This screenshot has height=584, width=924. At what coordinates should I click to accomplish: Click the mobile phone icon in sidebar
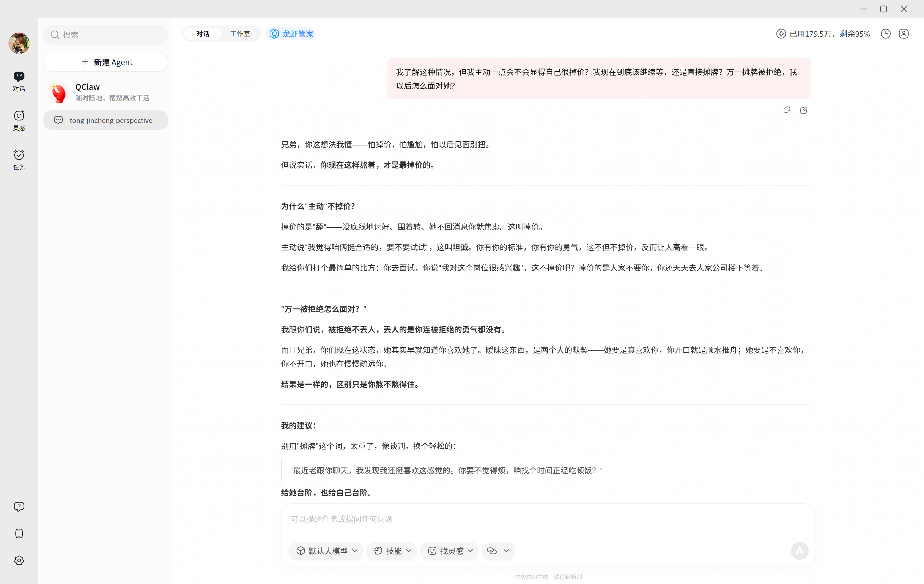tap(19, 533)
